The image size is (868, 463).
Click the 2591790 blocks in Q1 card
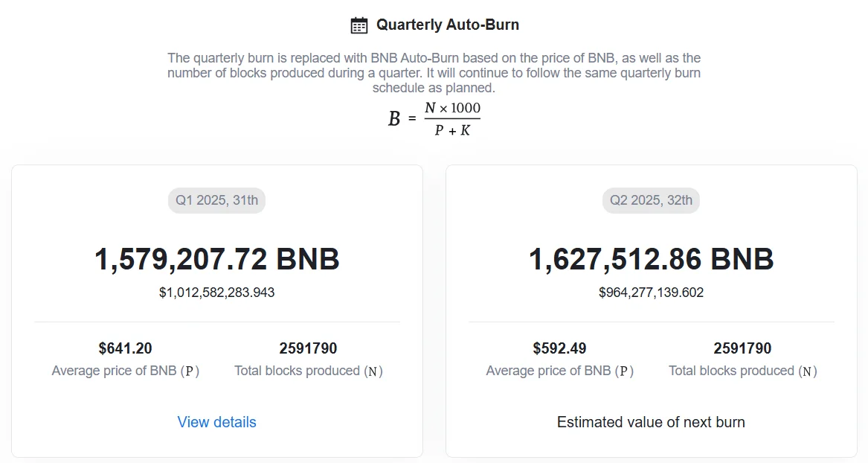pos(309,348)
